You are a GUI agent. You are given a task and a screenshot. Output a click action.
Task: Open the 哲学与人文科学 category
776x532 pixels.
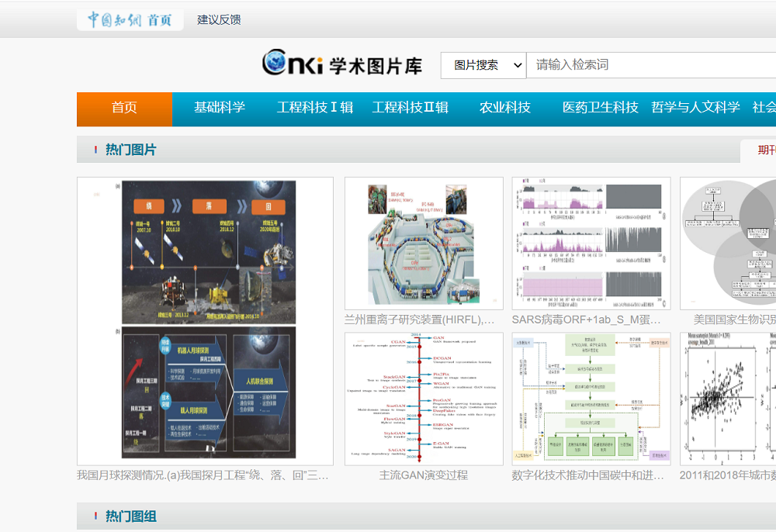point(694,109)
